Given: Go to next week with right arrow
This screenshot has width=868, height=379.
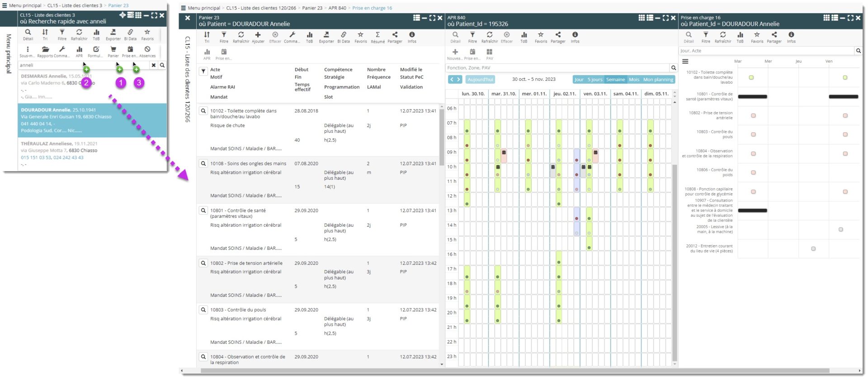Looking at the screenshot, I should [x=458, y=80].
